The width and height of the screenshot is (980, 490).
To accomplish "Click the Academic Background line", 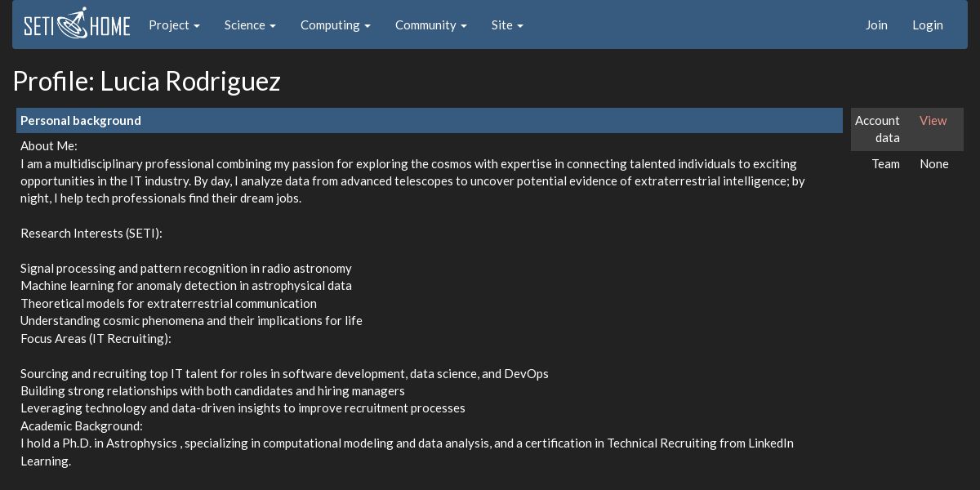I will tap(82, 425).
